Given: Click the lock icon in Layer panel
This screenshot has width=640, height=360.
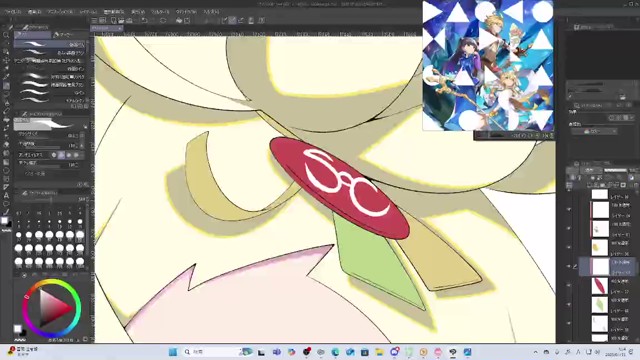Looking at the screenshot, I should click(x=593, y=178).
